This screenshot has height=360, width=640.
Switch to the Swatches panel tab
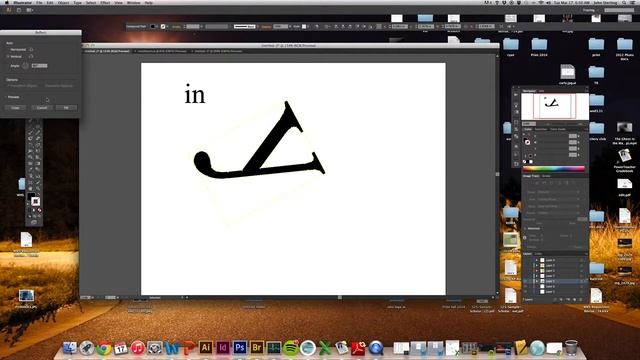540,129
